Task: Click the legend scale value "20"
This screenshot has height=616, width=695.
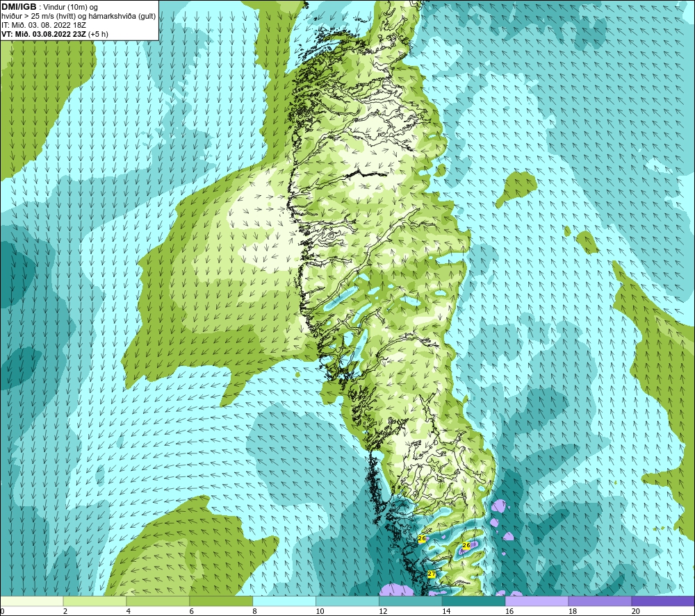Action: tap(636, 611)
